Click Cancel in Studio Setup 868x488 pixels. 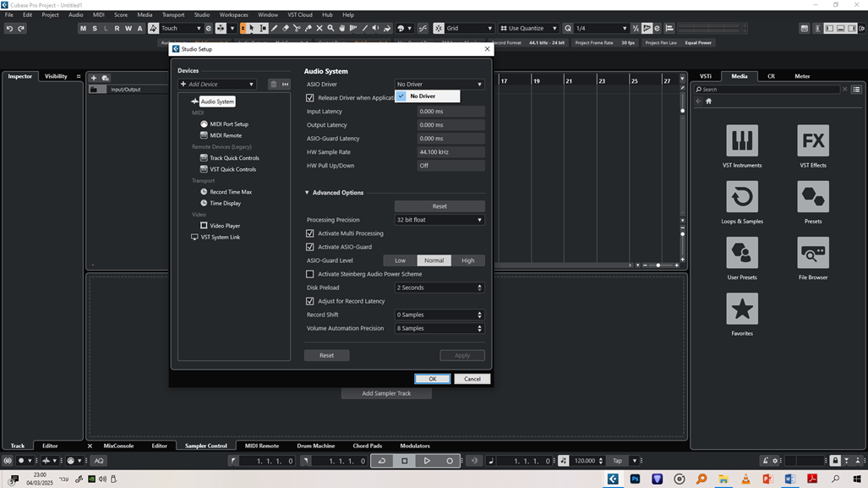click(472, 379)
